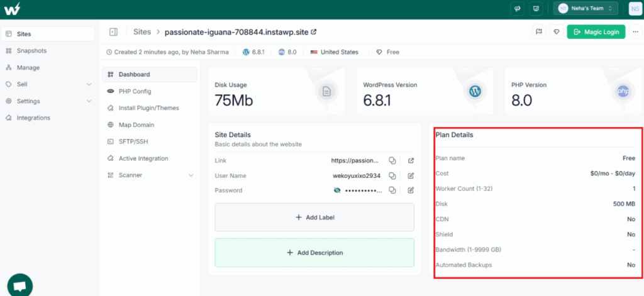Image resolution: width=644 pixels, height=296 pixels.
Task: Click Bandwidth (1-9999 GB) label
Action: point(469,249)
